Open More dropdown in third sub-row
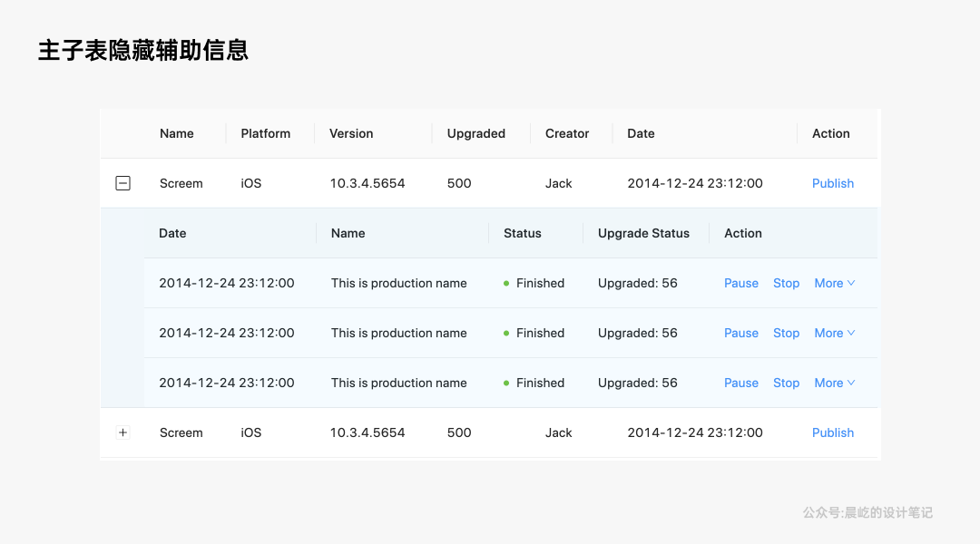The image size is (980, 544). point(834,383)
